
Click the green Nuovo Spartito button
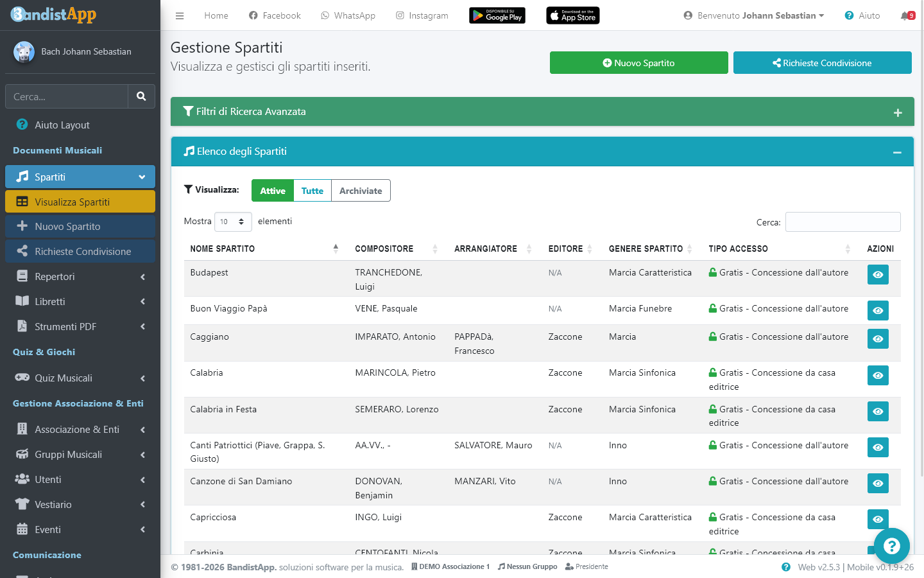(638, 63)
